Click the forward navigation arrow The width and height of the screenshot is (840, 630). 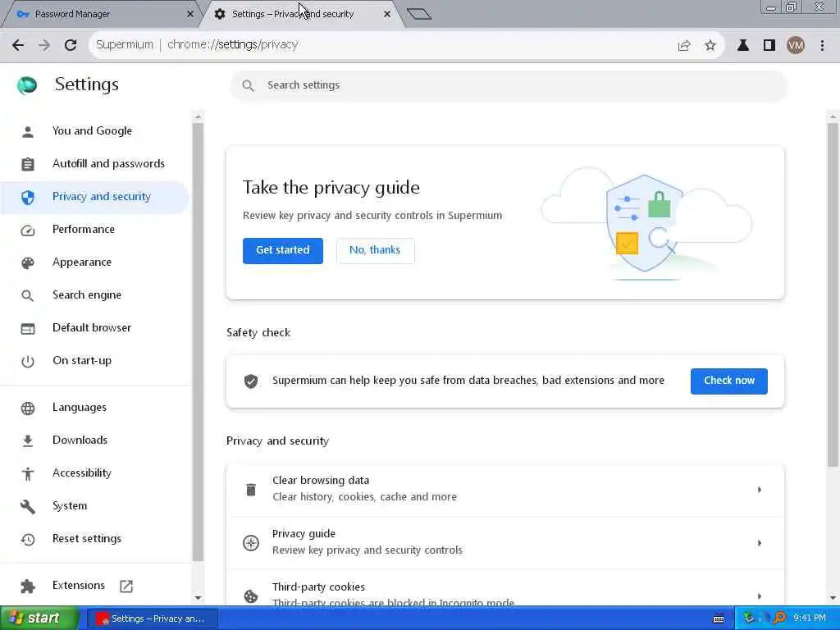pyautogui.click(x=44, y=45)
